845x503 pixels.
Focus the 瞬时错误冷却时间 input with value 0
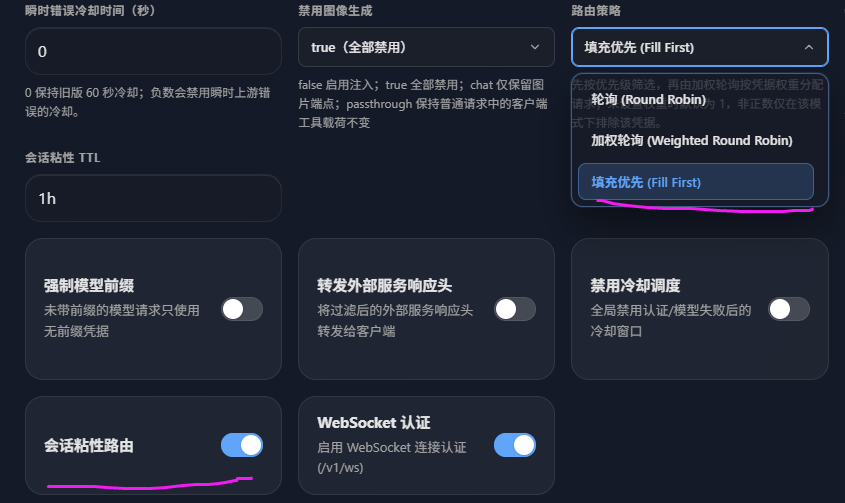click(153, 51)
